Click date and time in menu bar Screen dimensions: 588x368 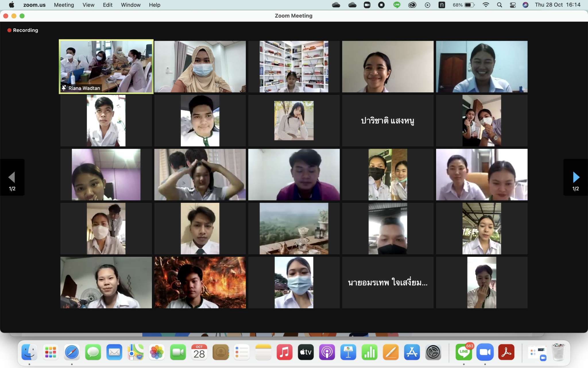tap(558, 5)
